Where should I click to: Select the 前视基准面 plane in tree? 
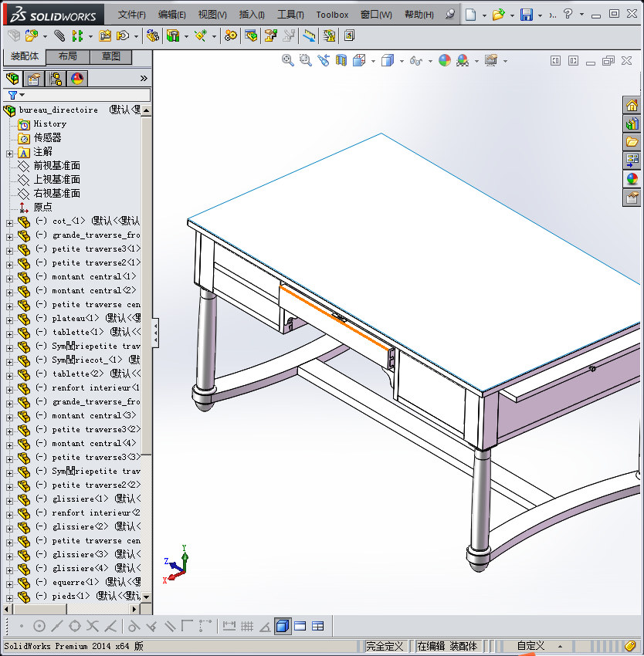56,166
